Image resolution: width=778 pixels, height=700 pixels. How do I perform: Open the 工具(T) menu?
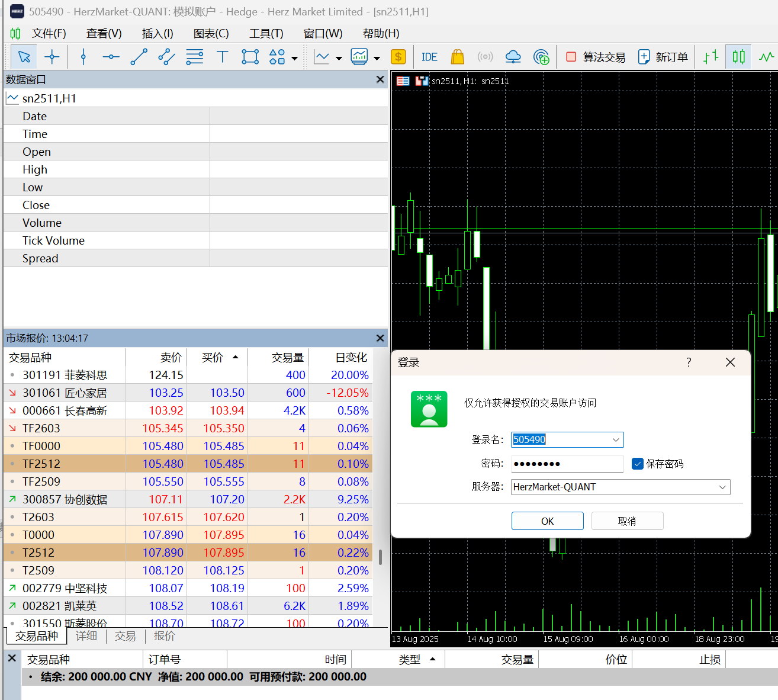tap(266, 33)
